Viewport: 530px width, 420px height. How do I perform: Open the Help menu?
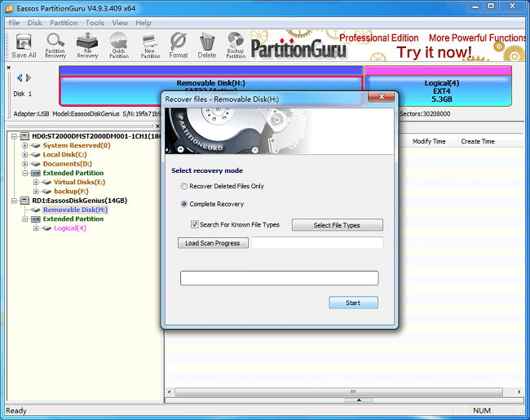(x=144, y=23)
